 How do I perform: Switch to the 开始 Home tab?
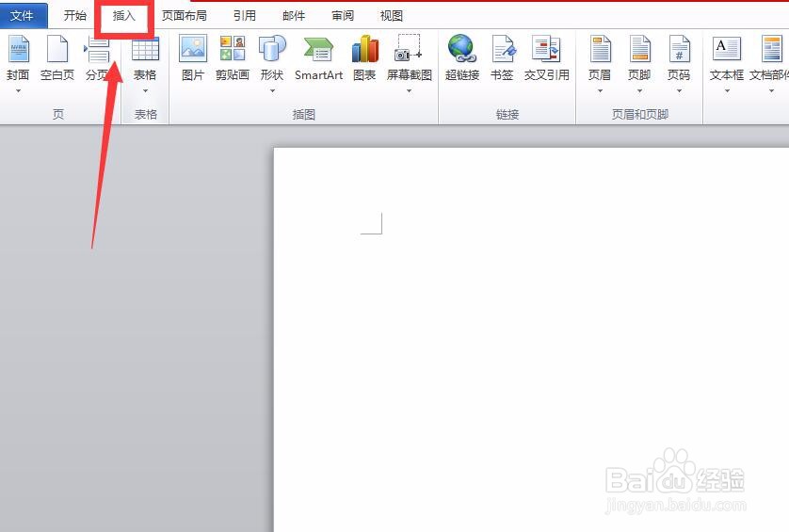(75, 16)
